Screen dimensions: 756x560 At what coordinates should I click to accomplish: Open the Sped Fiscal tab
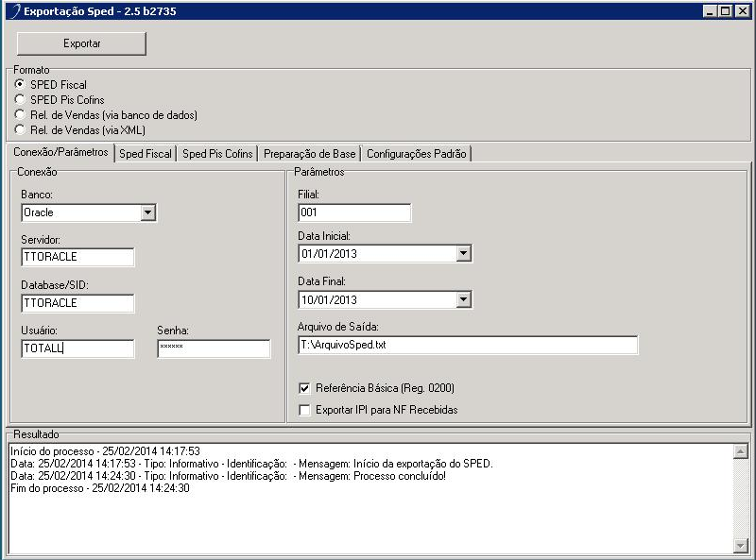pyautogui.click(x=146, y=154)
